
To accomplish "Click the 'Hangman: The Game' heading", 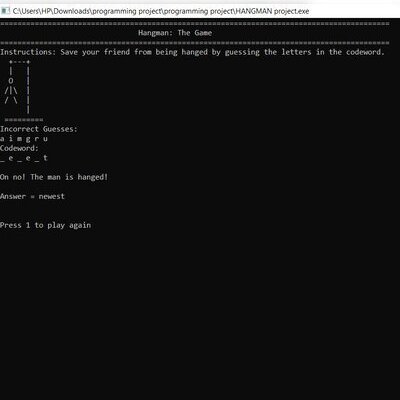I will coord(175,33).
